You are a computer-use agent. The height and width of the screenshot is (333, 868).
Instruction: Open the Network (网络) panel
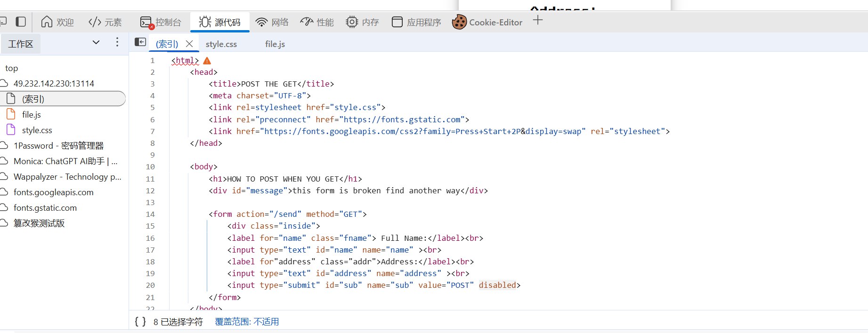[x=272, y=22]
